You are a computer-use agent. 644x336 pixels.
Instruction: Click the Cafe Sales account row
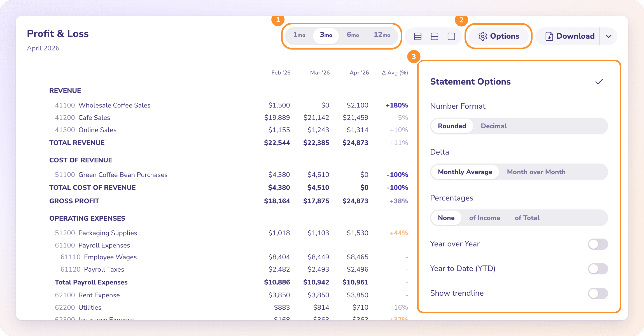pyautogui.click(x=231, y=118)
